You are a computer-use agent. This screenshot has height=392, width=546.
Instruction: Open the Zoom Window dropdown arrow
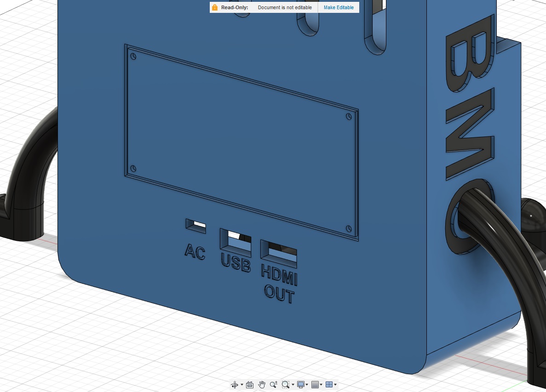[x=293, y=385]
